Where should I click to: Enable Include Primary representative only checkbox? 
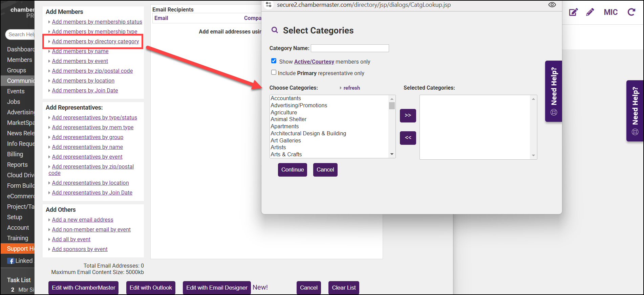[x=274, y=72]
